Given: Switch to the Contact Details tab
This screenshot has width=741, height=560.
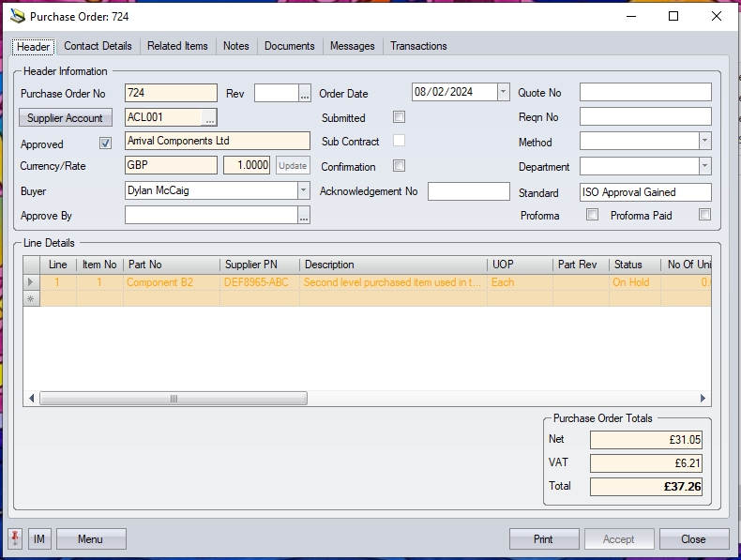Looking at the screenshot, I should (x=98, y=46).
